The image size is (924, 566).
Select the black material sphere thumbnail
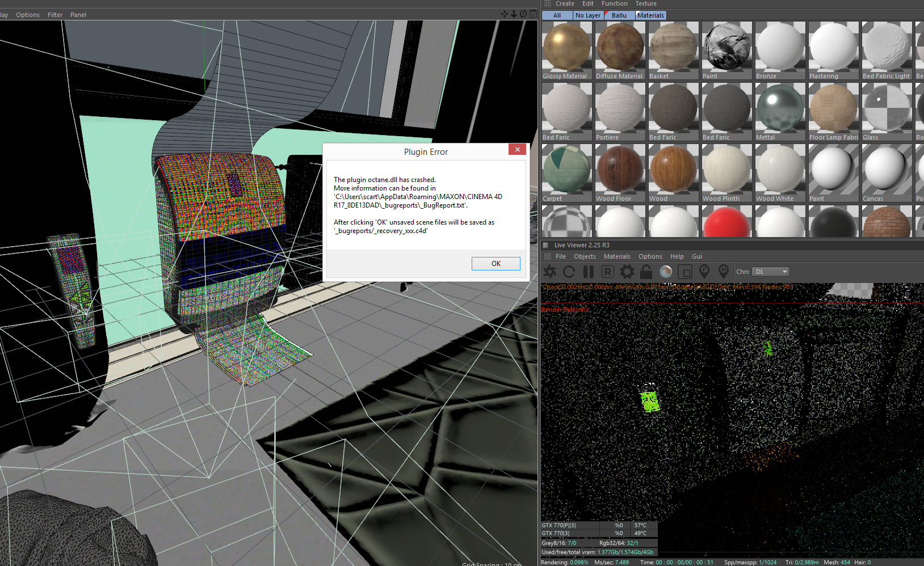coord(834,221)
